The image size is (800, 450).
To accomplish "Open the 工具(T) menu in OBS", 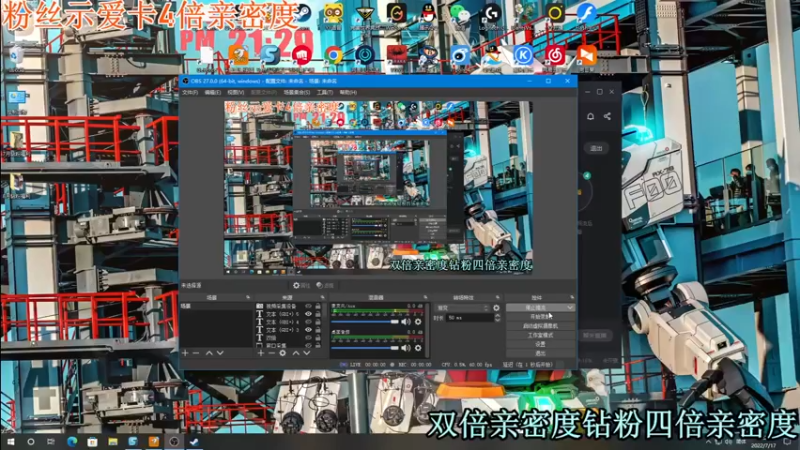I will pos(324,92).
